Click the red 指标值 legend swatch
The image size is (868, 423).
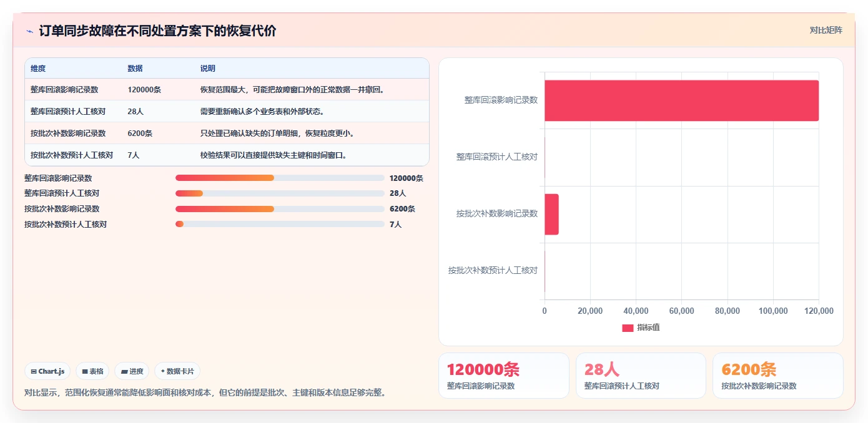(628, 328)
